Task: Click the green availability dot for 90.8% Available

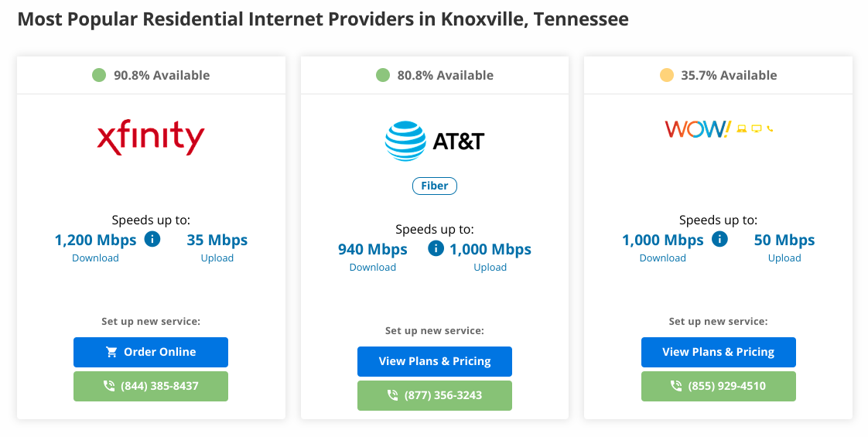Action: pyautogui.click(x=99, y=75)
